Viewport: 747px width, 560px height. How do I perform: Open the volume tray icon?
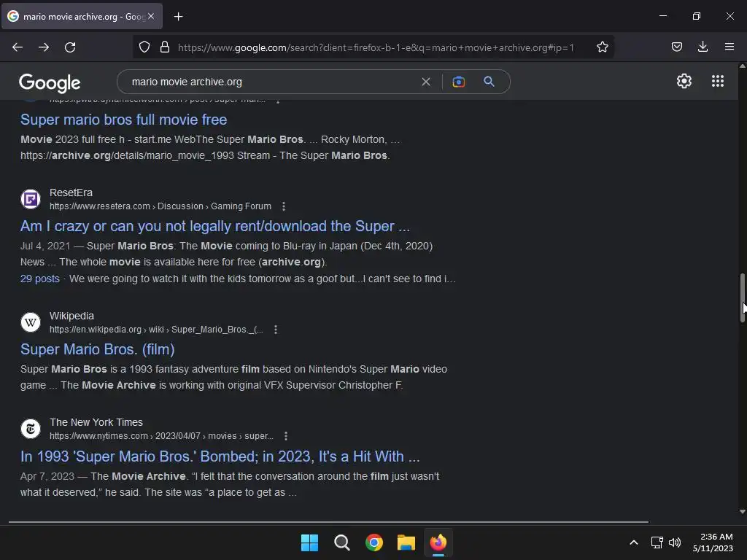675,542
